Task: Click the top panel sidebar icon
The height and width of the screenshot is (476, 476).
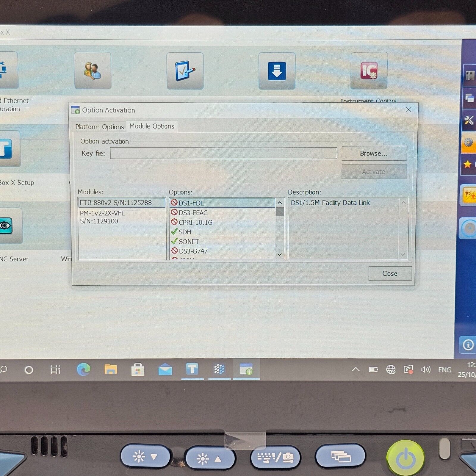Action: click(470, 76)
